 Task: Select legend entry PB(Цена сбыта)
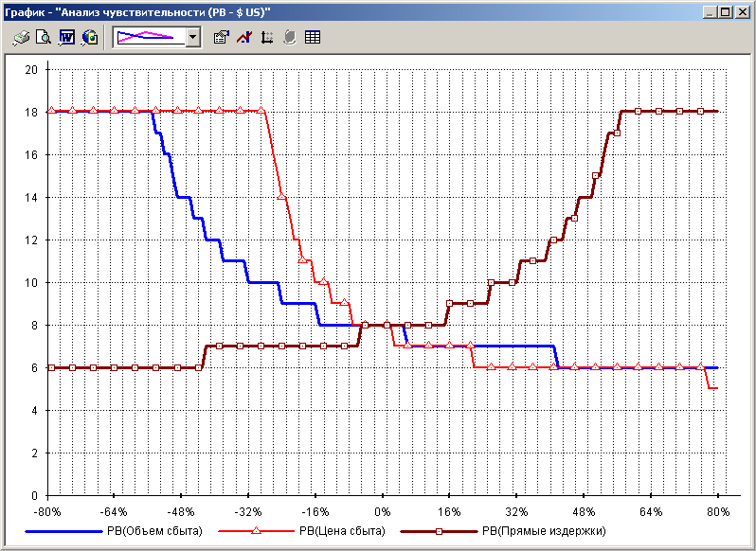(342, 531)
